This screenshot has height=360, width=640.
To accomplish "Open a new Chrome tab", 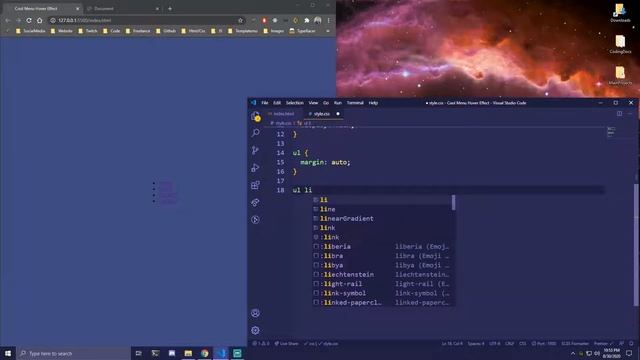I will (x=170, y=8).
